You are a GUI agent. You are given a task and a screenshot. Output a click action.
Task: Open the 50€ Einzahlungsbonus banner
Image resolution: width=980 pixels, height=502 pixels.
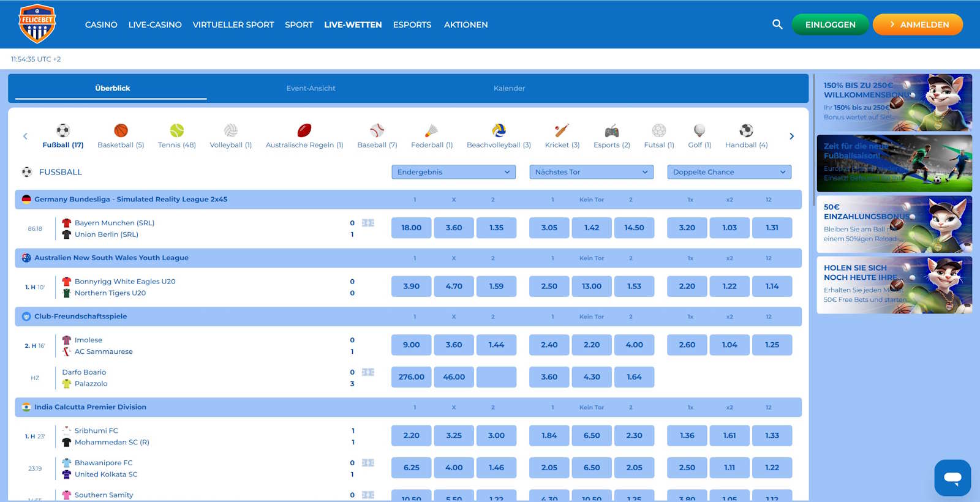(894, 224)
